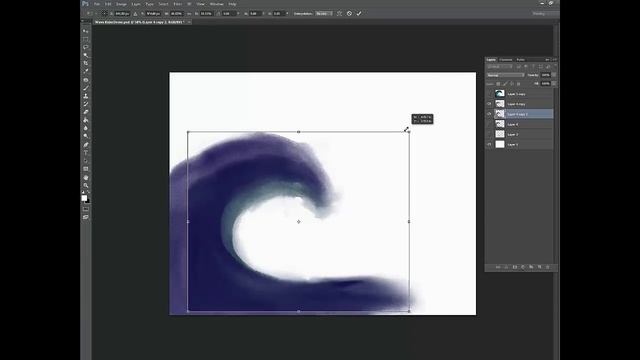Toggle lock position in Layers panel

pyautogui.click(x=512, y=84)
